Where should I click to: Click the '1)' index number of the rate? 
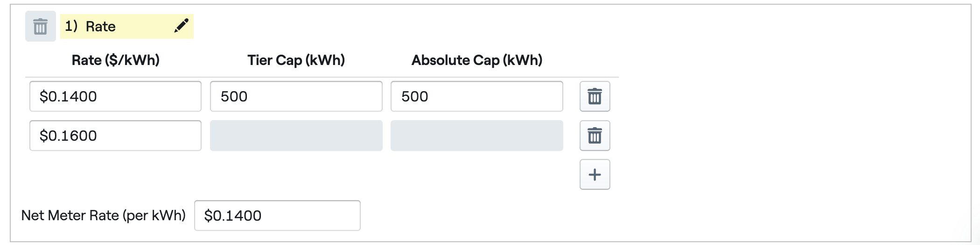pyautogui.click(x=71, y=26)
